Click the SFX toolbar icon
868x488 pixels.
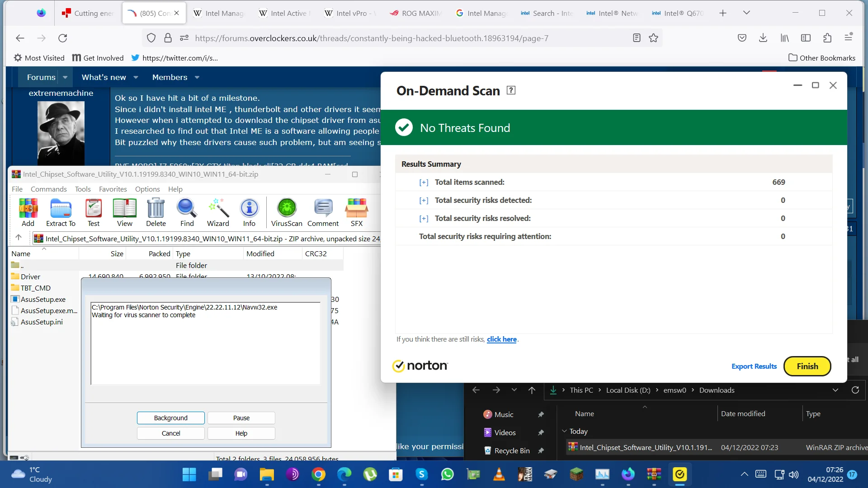357,212
